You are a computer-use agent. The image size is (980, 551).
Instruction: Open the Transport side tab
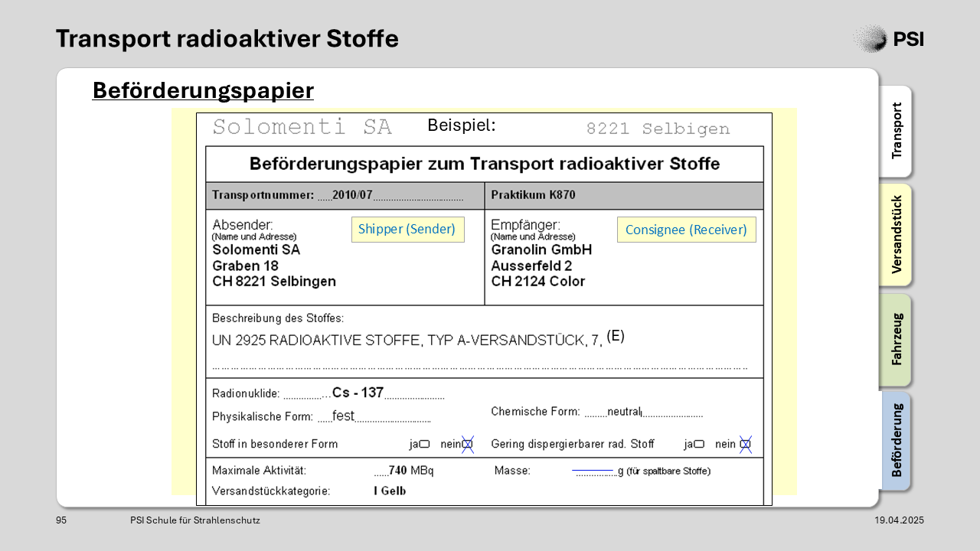896,131
